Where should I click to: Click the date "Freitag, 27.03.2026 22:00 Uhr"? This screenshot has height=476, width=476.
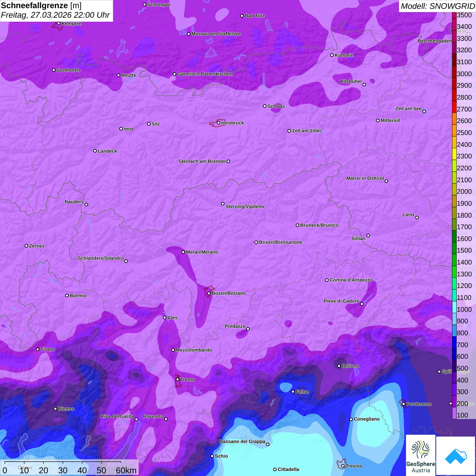point(55,15)
